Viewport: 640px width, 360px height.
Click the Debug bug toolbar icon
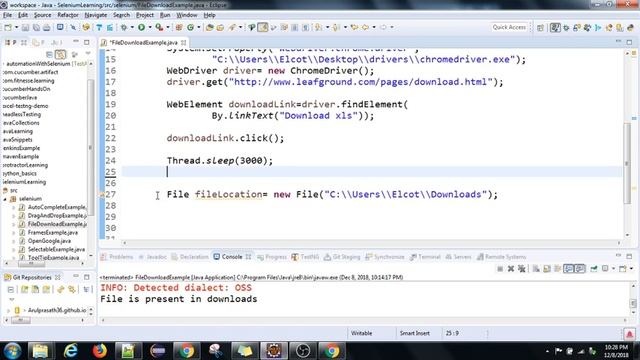(x=124, y=27)
